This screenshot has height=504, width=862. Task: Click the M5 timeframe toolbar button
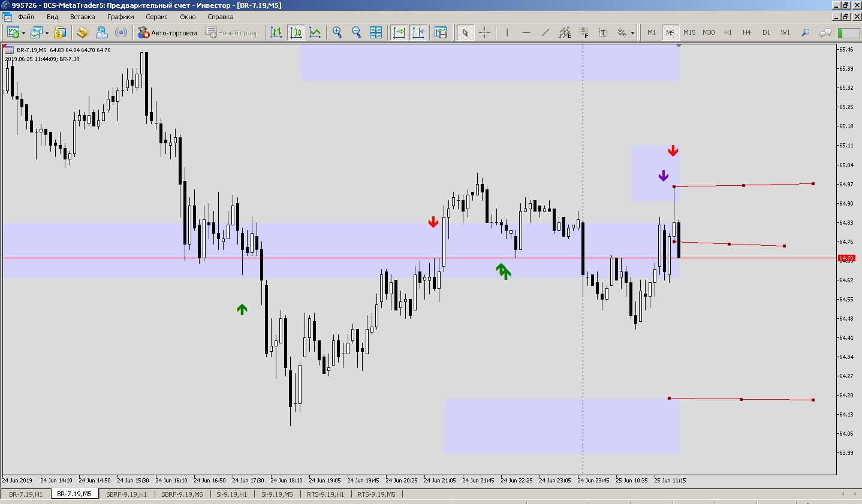click(670, 32)
